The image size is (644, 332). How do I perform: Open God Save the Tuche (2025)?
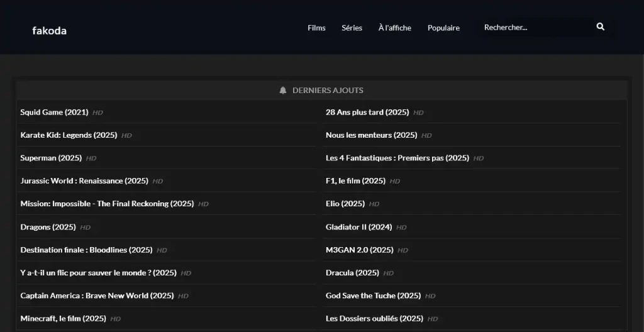[374, 296]
